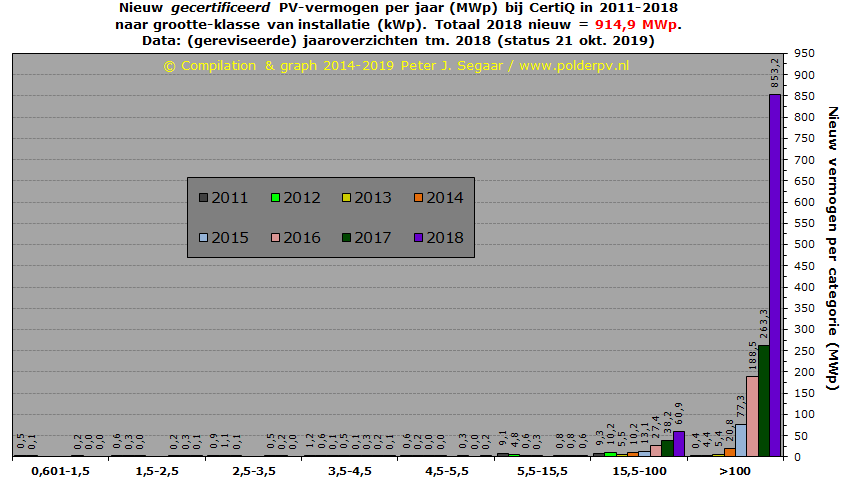
Task: Click the orange 2014 bar for >100
Action: pyautogui.click(x=729, y=452)
